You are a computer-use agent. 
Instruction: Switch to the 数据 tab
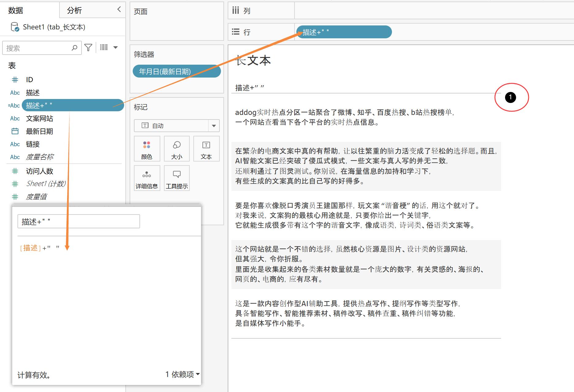coord(16,10)
